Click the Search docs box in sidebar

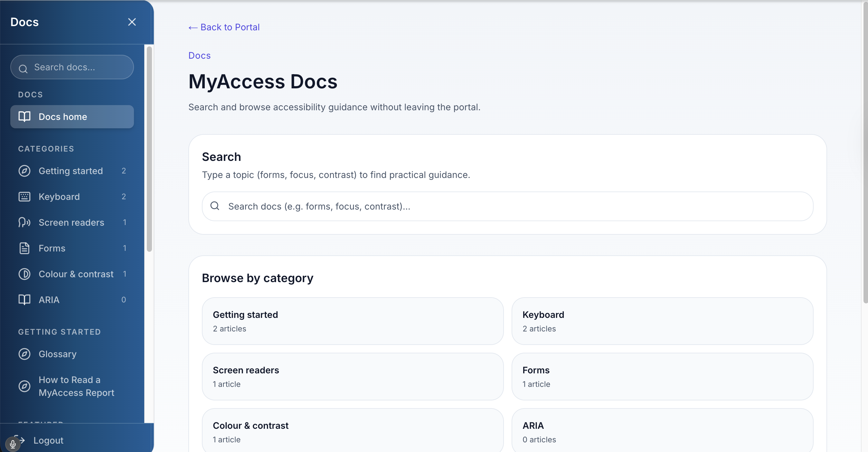(72, 67)
